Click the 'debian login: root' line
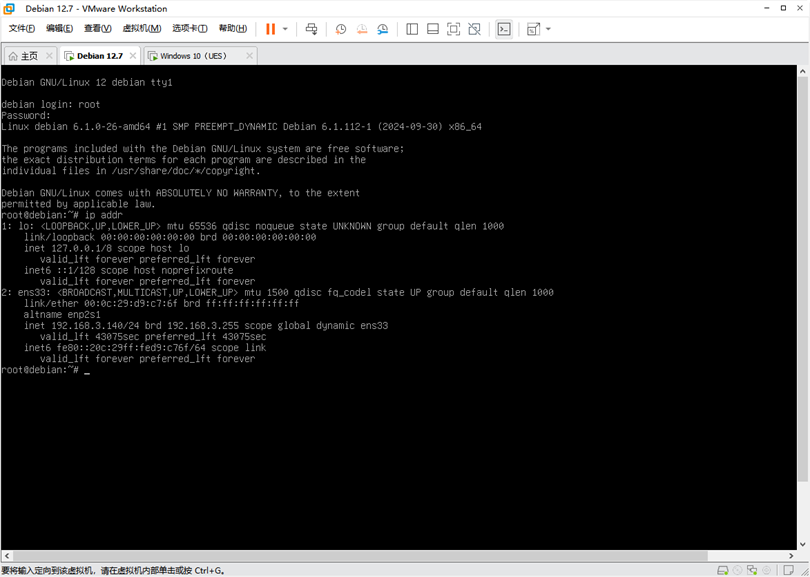Image resolution: width=810 pixels, height=577 pixels. (x=51, y=104)
